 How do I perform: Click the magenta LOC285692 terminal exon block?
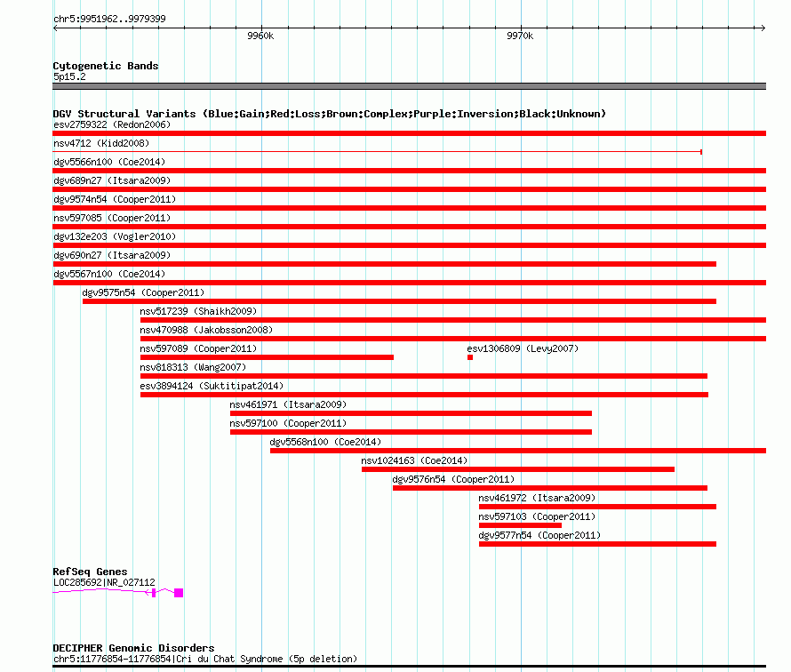[x=179, y=593]
